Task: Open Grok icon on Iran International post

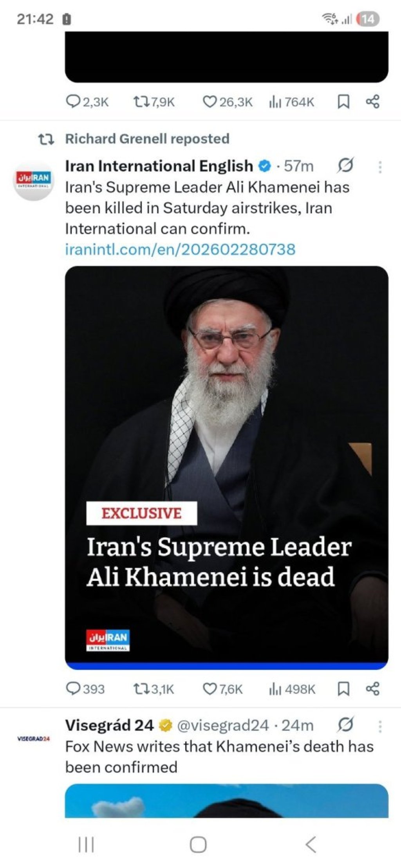Action: pos(345,166)
